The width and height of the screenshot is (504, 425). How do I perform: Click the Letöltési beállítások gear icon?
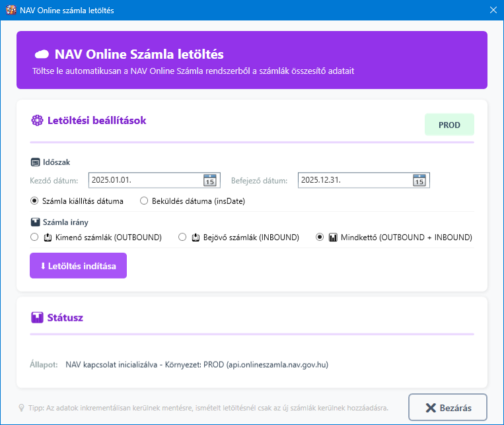pyautogui.click(x=37, y=120)
